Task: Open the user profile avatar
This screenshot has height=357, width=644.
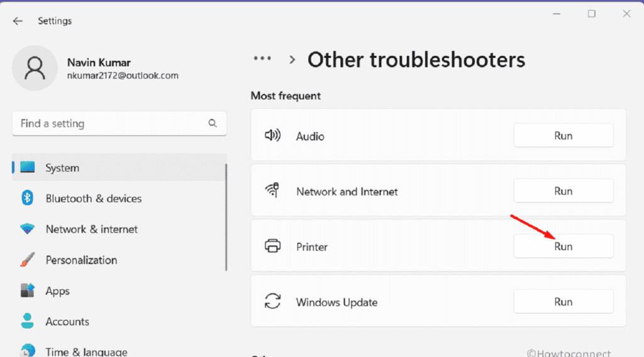Action: (35, 68)
